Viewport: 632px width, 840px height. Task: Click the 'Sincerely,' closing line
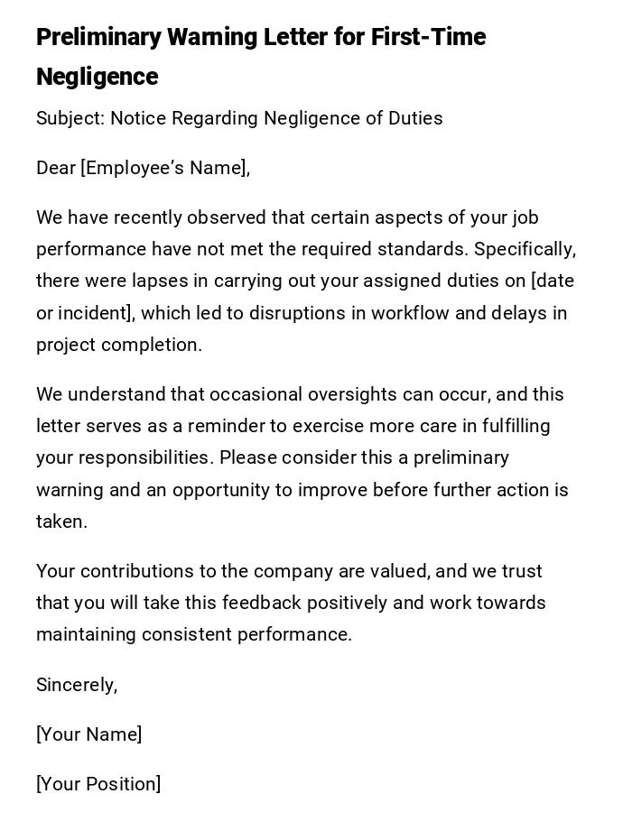[x=77, y=685]
